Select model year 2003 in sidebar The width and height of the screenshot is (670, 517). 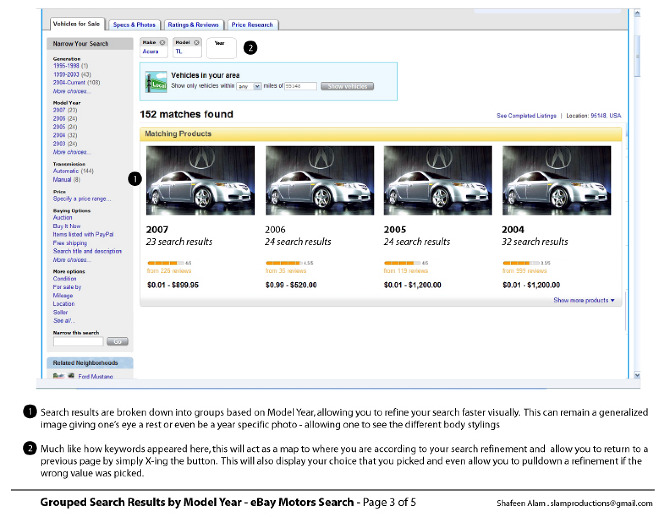(x=59, y=144)
